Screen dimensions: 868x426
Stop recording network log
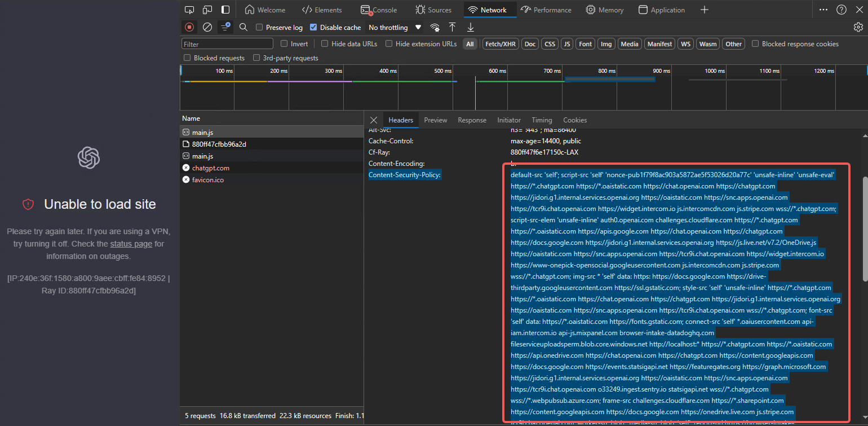point(189,27)
